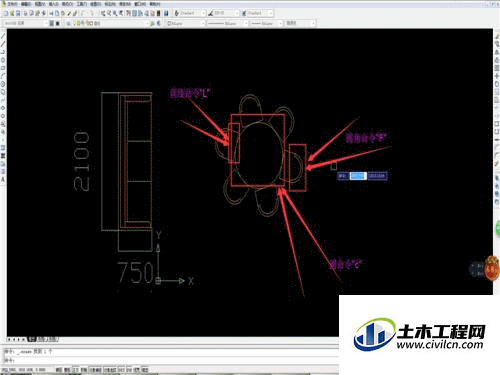This screenshot has width=500, height=375.
Task: Click the first layout tab scroll arrow
Action: pos(9,339)
